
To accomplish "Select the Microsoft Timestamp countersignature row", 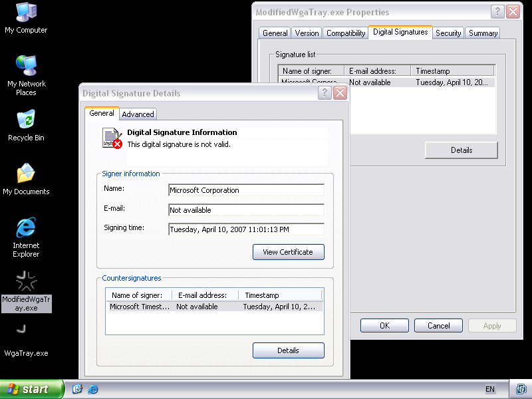I will point(213,307).
